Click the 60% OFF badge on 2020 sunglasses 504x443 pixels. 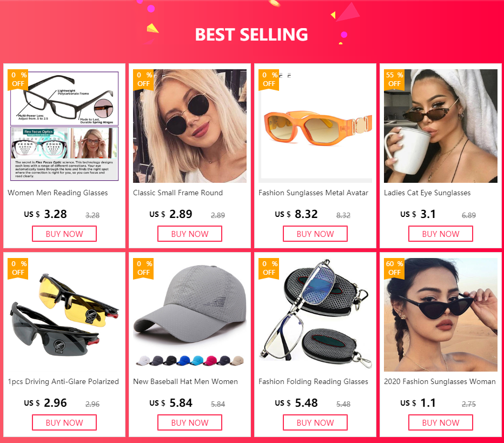click(394, 268)
